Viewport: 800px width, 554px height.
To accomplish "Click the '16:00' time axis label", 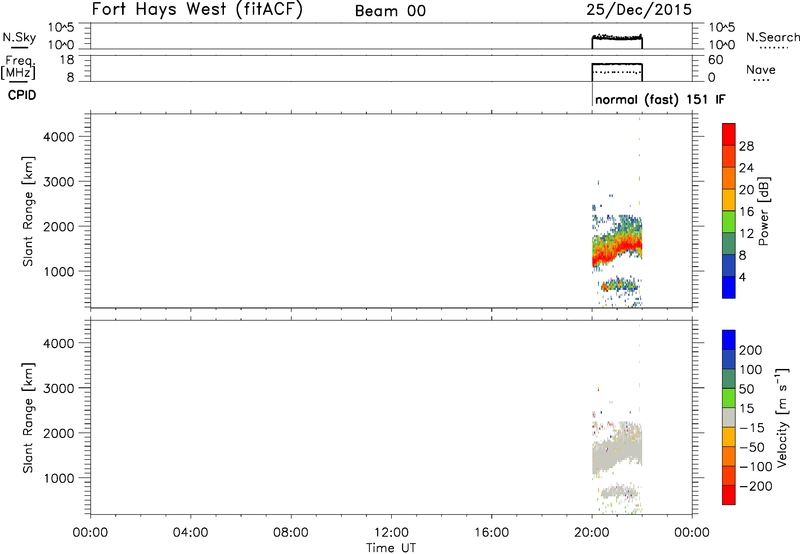I will click(491, 533).
